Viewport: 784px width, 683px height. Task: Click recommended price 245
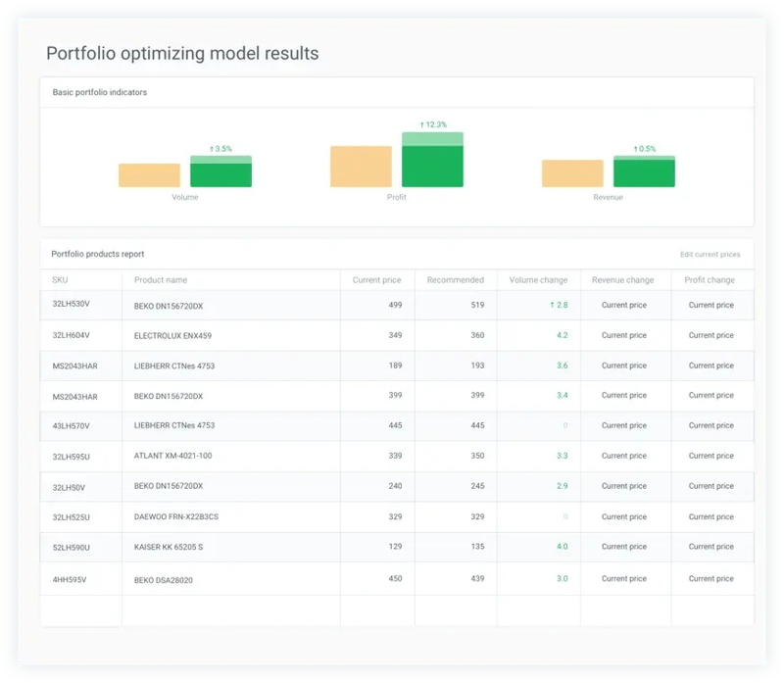tap(477, 486)
